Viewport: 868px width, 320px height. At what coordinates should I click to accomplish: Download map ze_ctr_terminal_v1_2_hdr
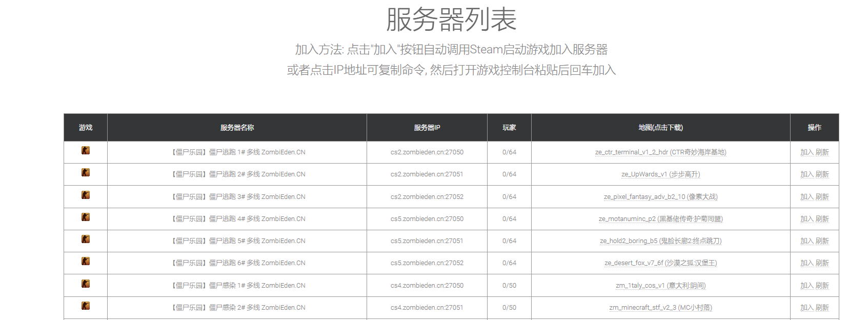(660, 152)
